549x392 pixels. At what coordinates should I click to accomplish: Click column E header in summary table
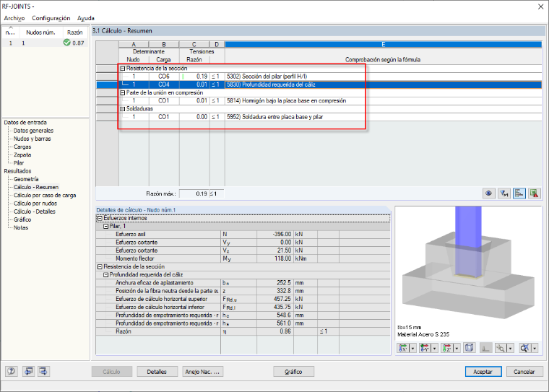383,45
